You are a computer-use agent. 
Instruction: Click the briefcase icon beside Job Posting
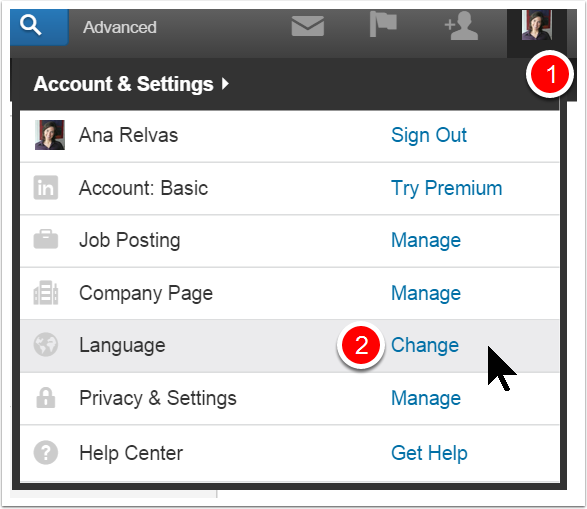[46, 239]
